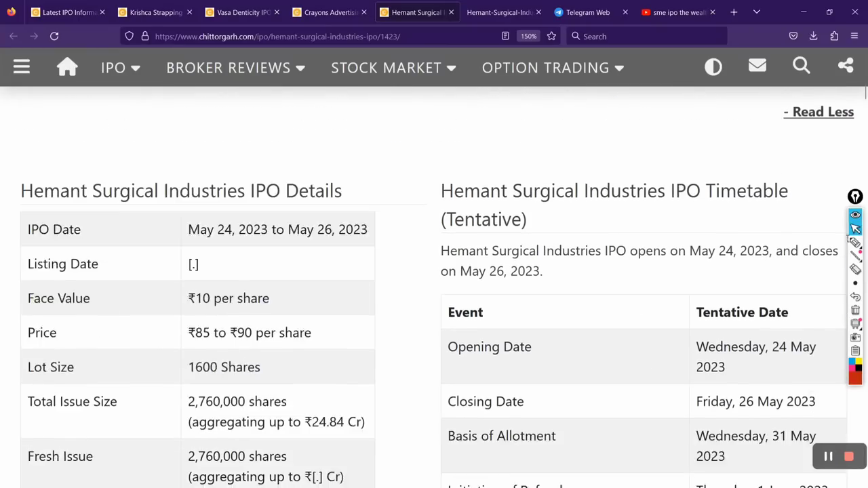Viewport: 868px width, 488px height.
Task: Open the Pocket save icon
Action: (793, 36)
